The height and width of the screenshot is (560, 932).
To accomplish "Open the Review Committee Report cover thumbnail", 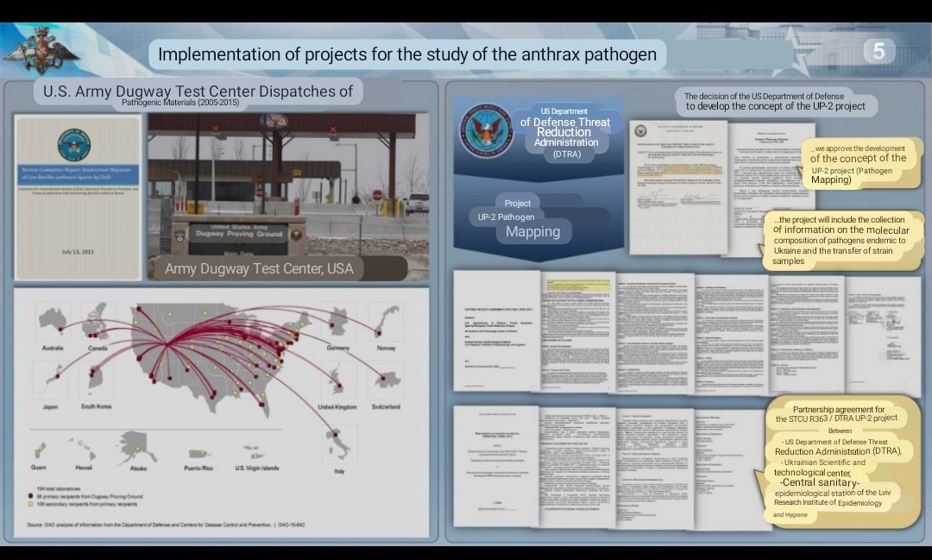I will [x=78, y=197].
